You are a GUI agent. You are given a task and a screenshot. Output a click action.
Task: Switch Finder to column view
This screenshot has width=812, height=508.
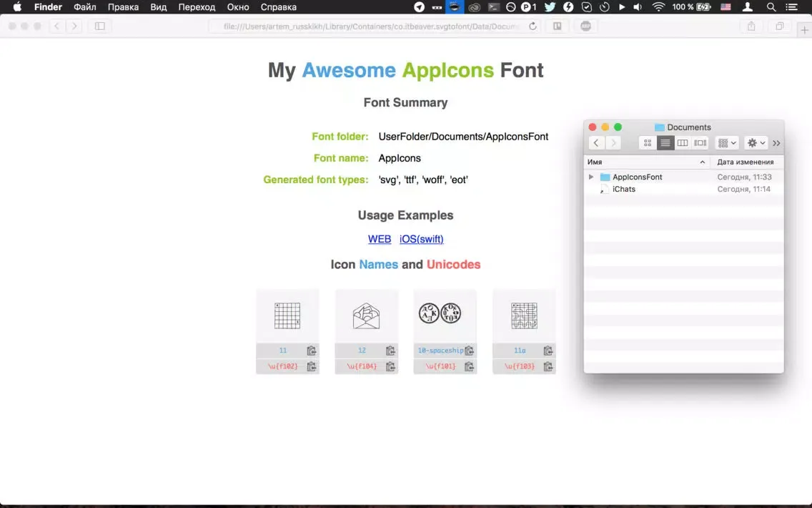coord(683,143)
